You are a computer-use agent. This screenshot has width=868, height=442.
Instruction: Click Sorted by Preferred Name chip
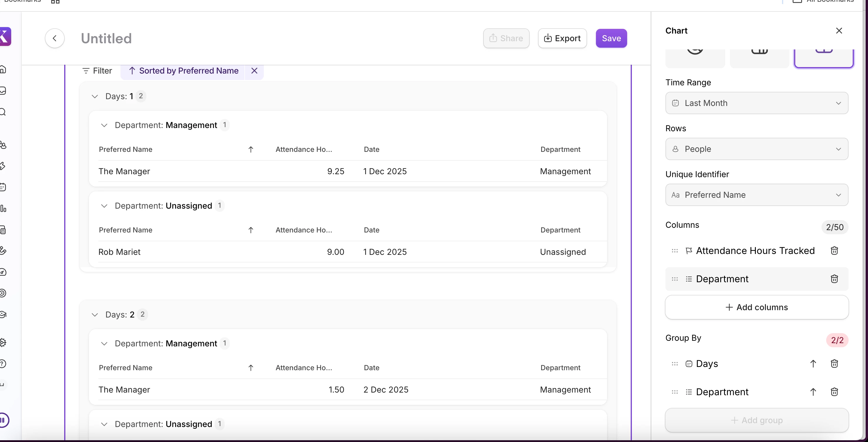[x=184, y=71]
